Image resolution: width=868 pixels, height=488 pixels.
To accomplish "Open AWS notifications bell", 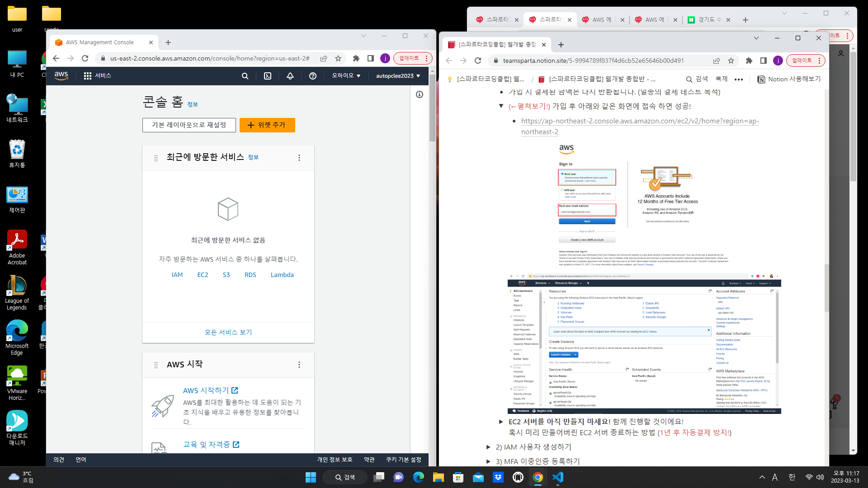I will point(290,76).
